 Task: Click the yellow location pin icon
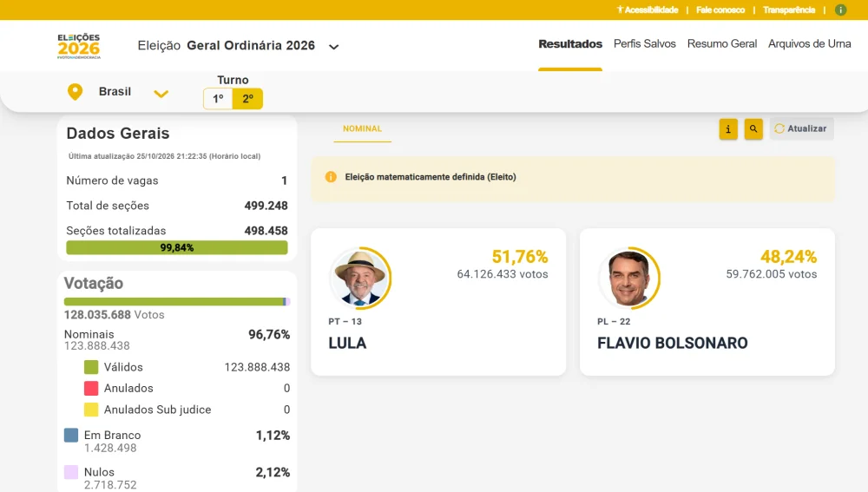tap(75, 92)
